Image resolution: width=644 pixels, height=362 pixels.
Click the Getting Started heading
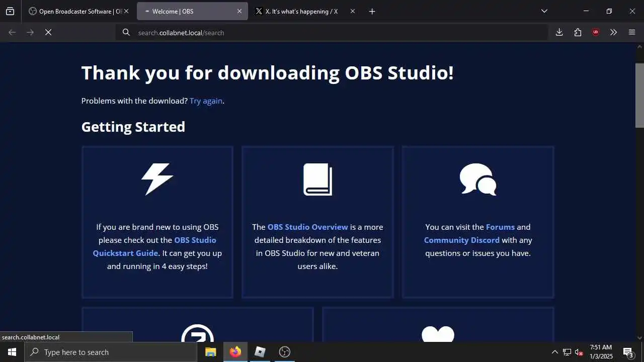[x=133, y=127]
